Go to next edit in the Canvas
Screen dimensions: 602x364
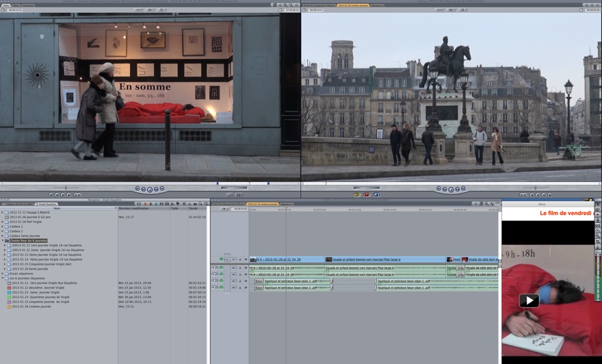(463, 188)
